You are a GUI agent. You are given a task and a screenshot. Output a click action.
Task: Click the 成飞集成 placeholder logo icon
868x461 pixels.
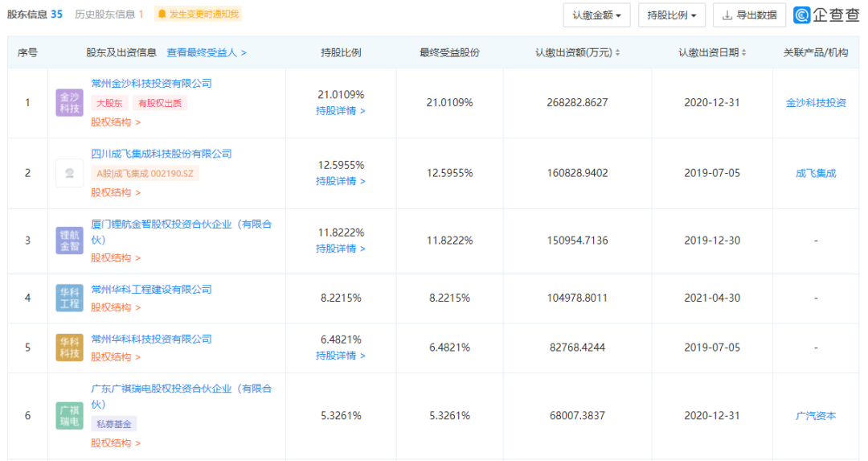pyautogui.click(x=69, y=173)
